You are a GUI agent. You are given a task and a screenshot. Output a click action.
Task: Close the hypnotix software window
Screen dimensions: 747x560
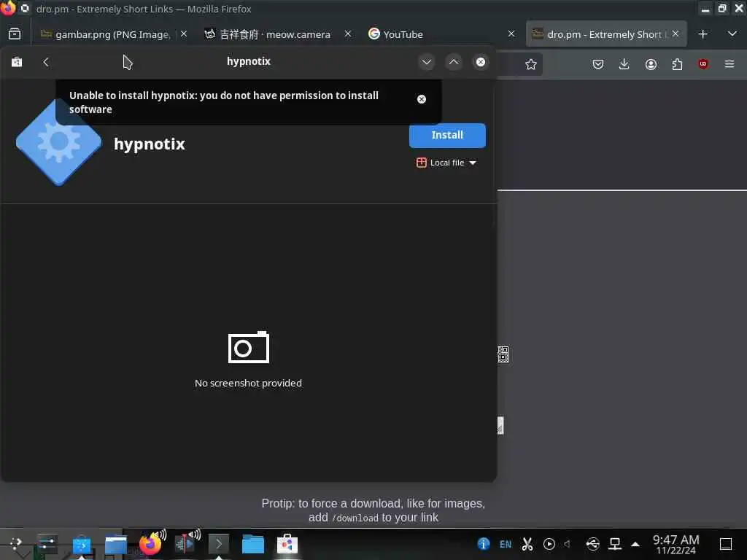pos(481,62)
